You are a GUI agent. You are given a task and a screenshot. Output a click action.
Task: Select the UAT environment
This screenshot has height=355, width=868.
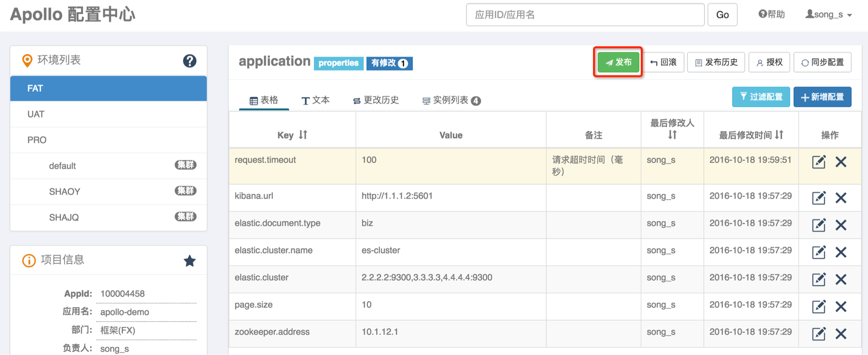coord(36,114)
